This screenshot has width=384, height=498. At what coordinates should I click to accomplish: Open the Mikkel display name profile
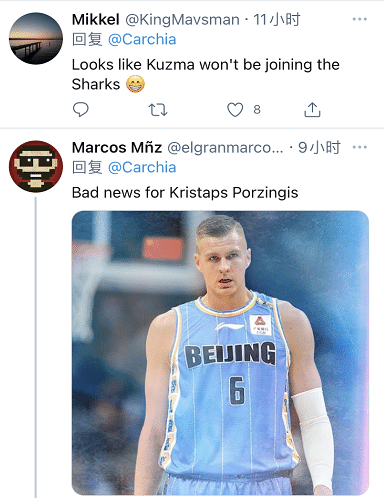coord(96,20)
